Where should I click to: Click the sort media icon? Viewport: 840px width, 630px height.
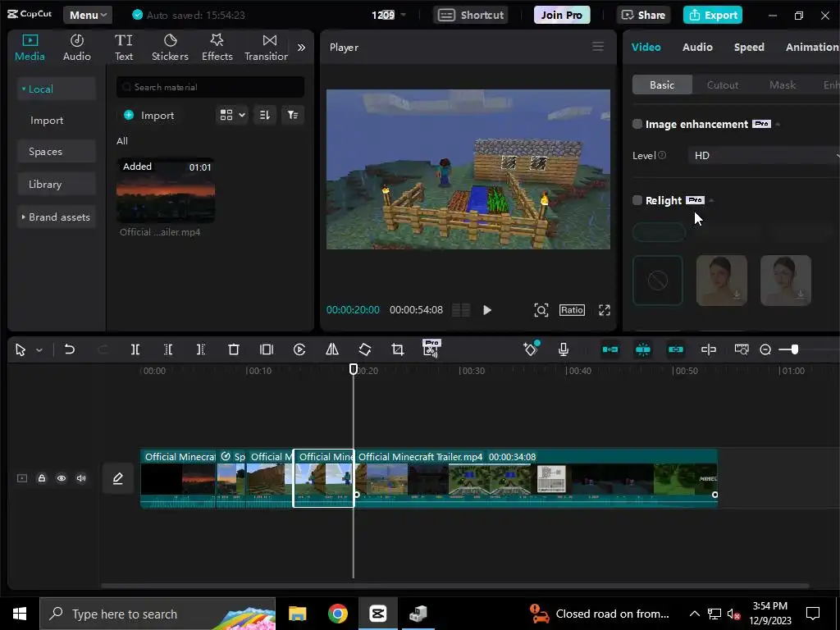[x=265, y=115]
